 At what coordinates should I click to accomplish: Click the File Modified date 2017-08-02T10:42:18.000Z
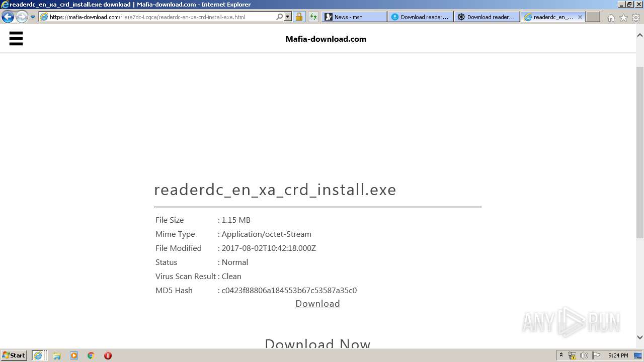[269, 248]
